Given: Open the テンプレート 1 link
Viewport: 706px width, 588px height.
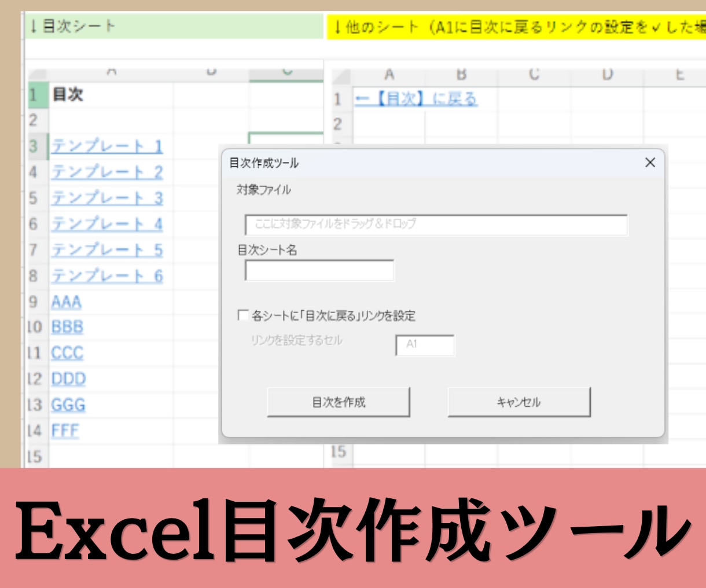Looking at the screenshot, I should point(107,146).
